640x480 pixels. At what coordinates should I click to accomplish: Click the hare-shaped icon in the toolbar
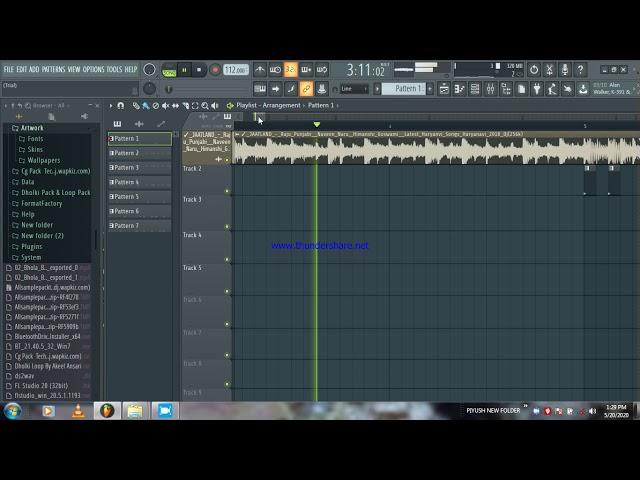pyautogui.click(x=568, y=89)
